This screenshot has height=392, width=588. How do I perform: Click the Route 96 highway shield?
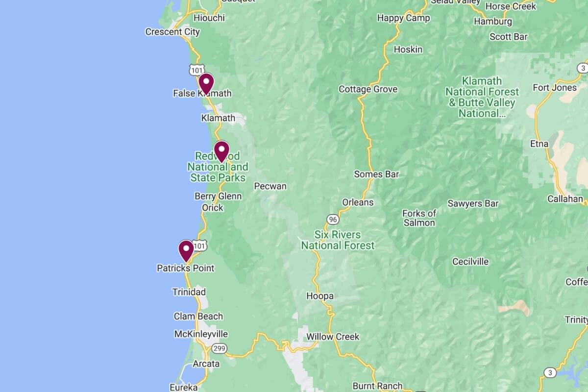(x=333, y=219)
